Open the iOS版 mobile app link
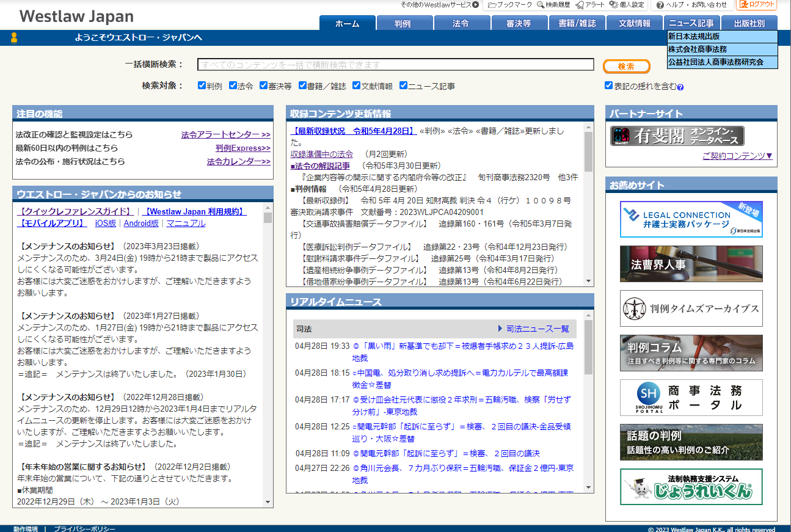Screen dimensions: 791x532 point(105,224)
